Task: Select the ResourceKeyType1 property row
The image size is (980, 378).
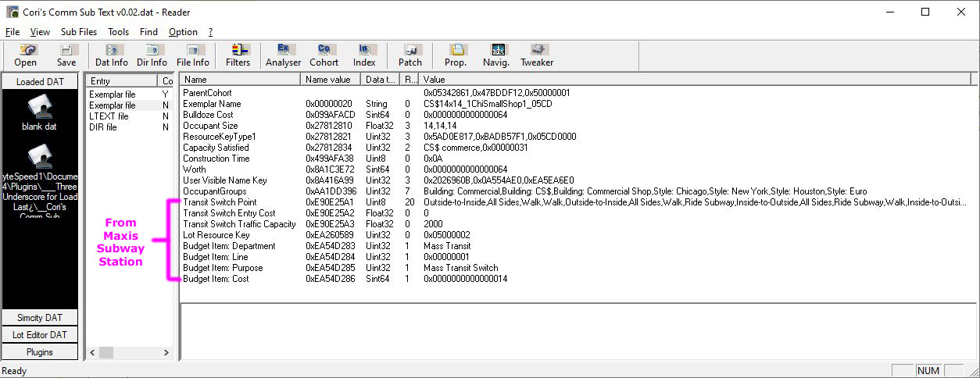Action: [x=578, y=136]
